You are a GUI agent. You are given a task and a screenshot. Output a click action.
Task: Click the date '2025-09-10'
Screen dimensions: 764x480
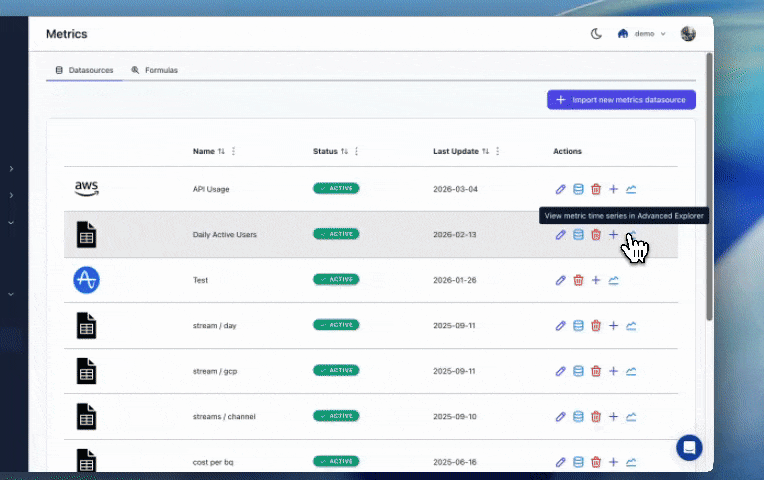pyautogui.click(x=455, y=417)
